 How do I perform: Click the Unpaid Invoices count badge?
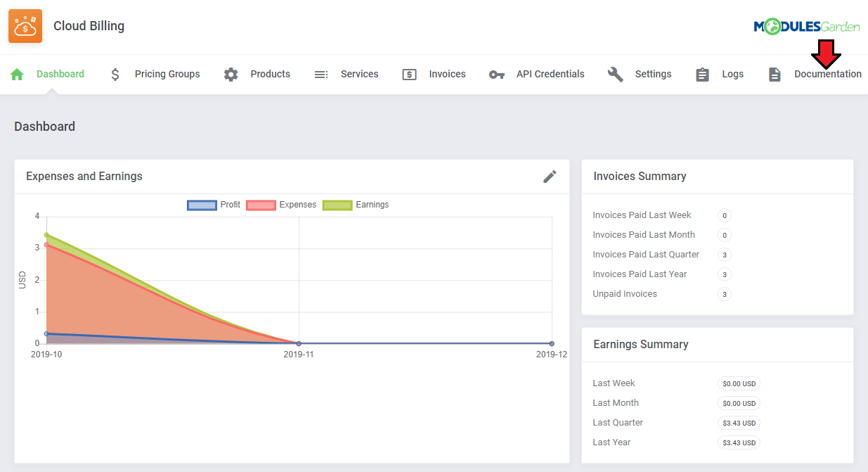pyautogui.click(x=725, y=294)
